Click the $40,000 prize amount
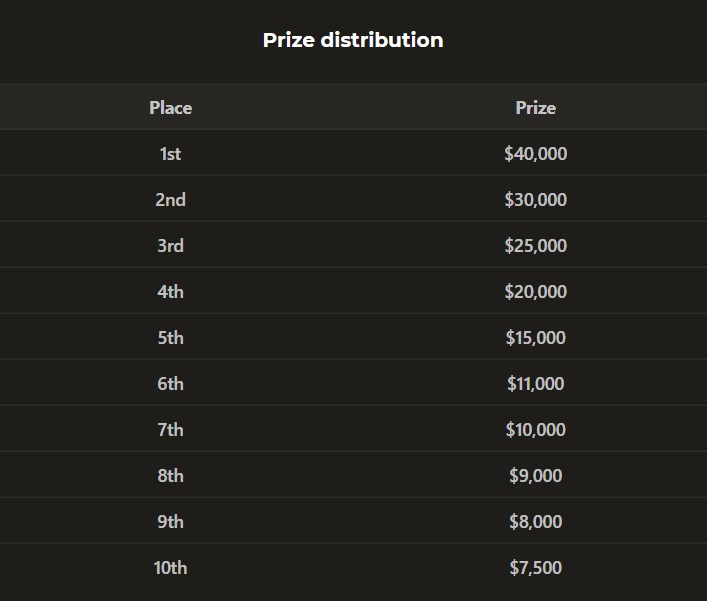 coord(535,154)
